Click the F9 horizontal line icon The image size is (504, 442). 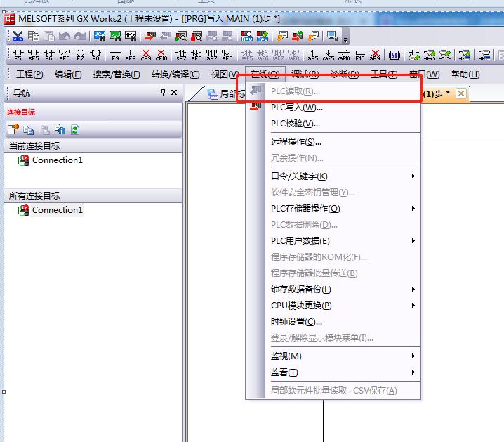point(115,55)
